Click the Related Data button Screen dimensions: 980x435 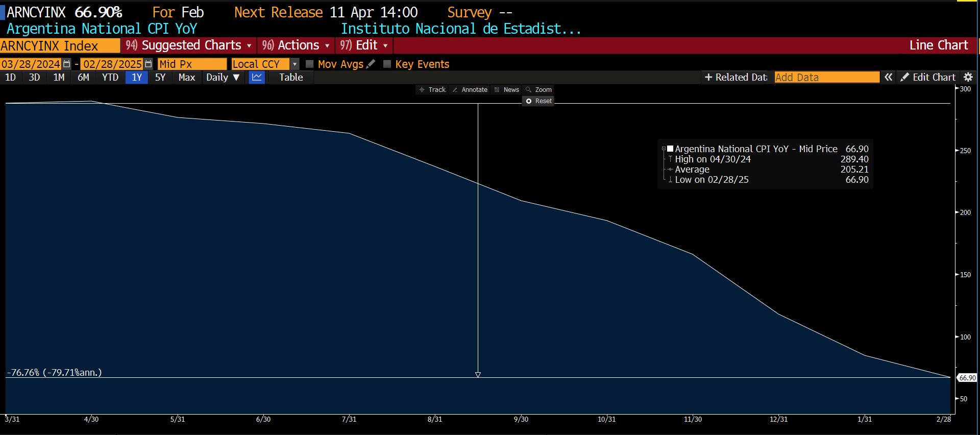(x=736, y=78)
